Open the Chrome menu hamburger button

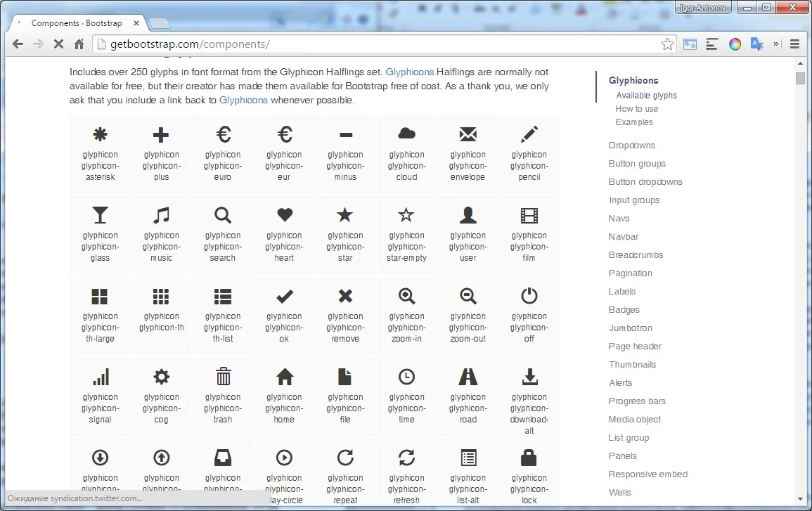click(795, 44)
